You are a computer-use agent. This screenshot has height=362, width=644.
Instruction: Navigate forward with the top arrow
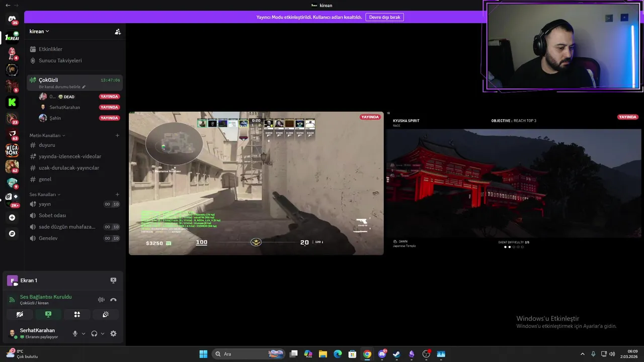click(x=17, y=5)
